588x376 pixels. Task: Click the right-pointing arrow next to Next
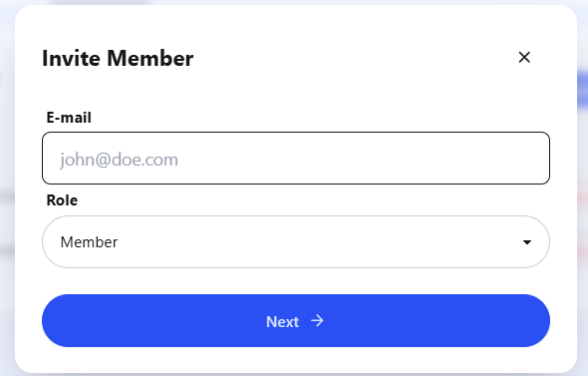317,321
